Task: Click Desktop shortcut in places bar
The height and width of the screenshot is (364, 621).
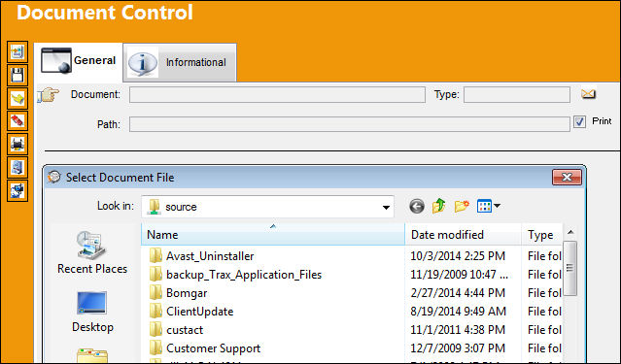Action: click(92, 313)
